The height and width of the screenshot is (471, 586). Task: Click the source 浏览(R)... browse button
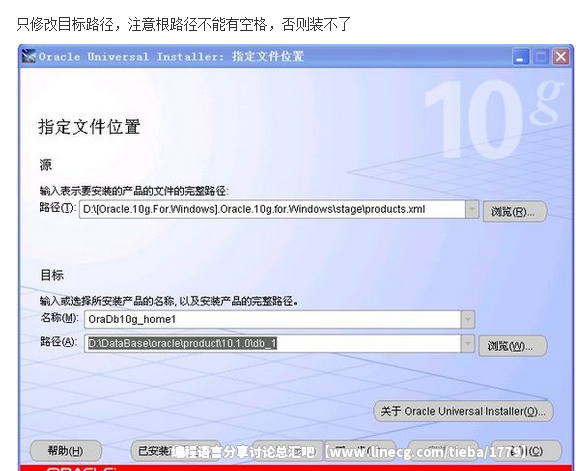pos(515,212)
